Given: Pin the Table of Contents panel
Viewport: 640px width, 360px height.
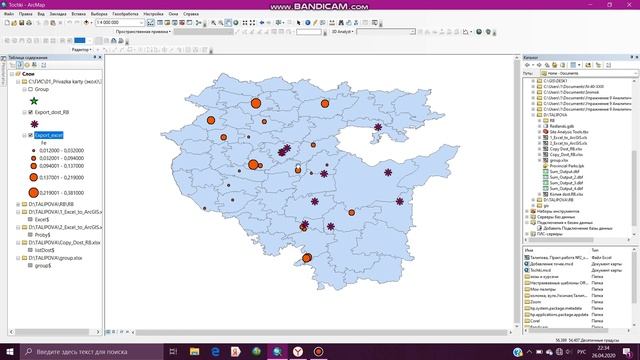Looking at the screenshot, I should point(95,57).
